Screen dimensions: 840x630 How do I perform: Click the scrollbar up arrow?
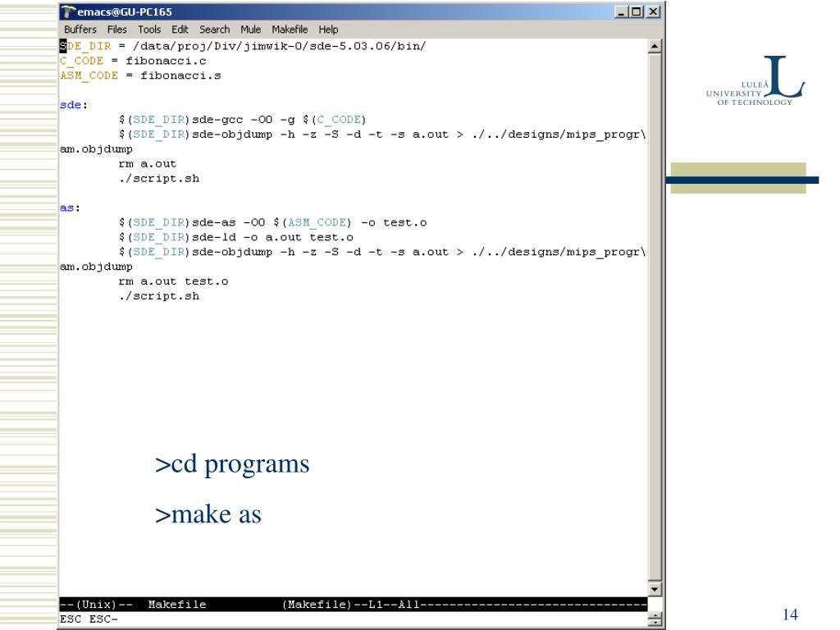pos(654,47)
